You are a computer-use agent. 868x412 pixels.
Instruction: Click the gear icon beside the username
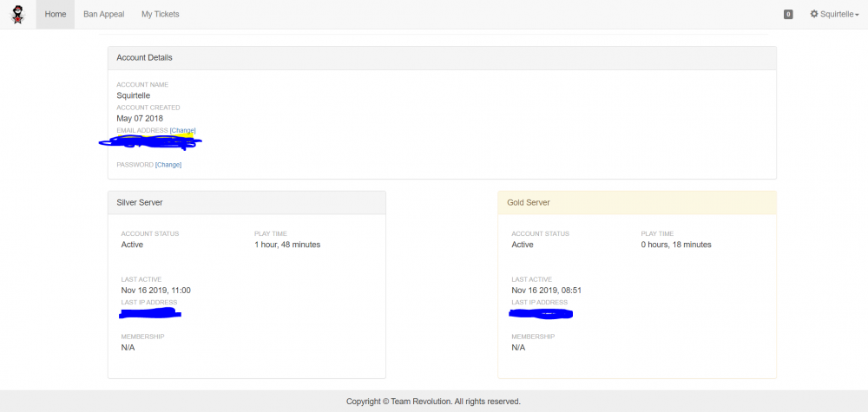814,15
